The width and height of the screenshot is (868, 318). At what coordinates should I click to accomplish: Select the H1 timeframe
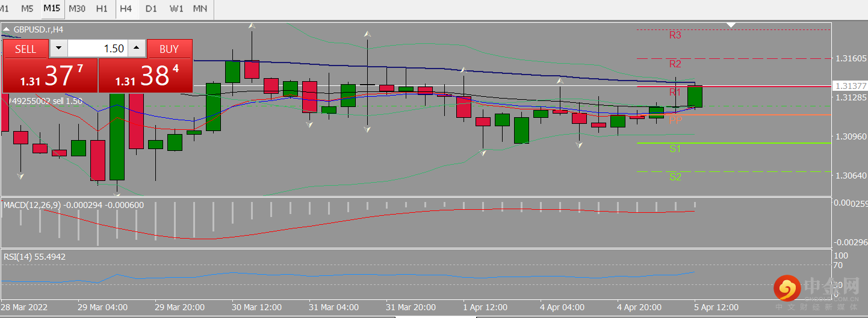102,8
